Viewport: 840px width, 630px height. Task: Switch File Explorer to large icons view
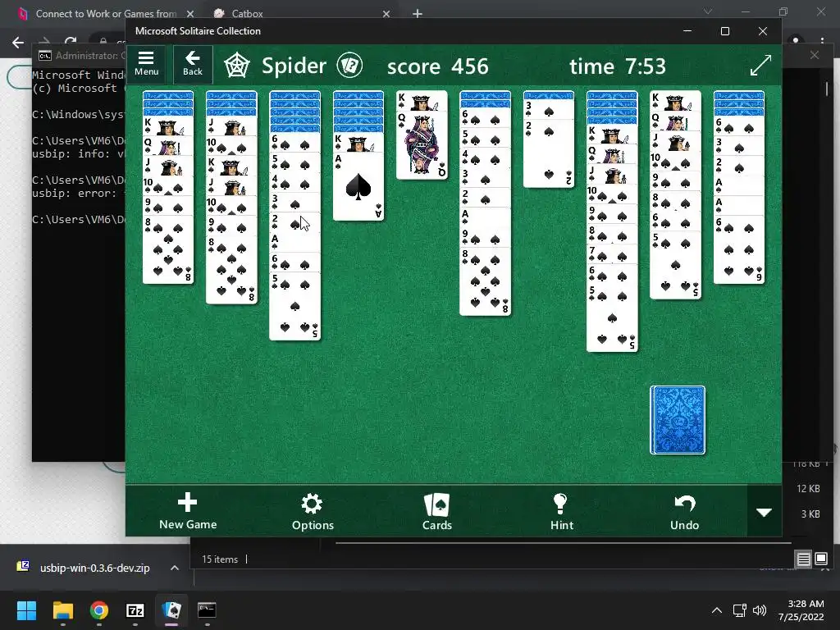[x=821, y=559]
